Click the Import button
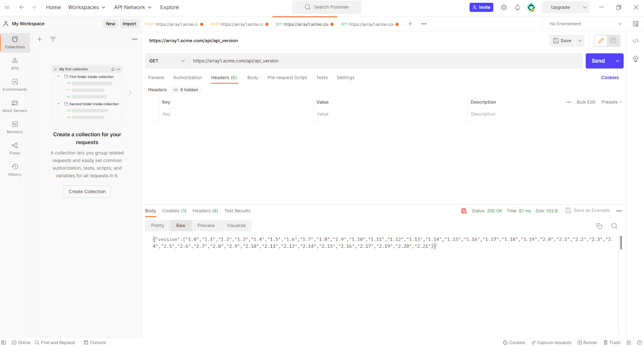Viewport: 644px width, 347px height. coord(129,24)
